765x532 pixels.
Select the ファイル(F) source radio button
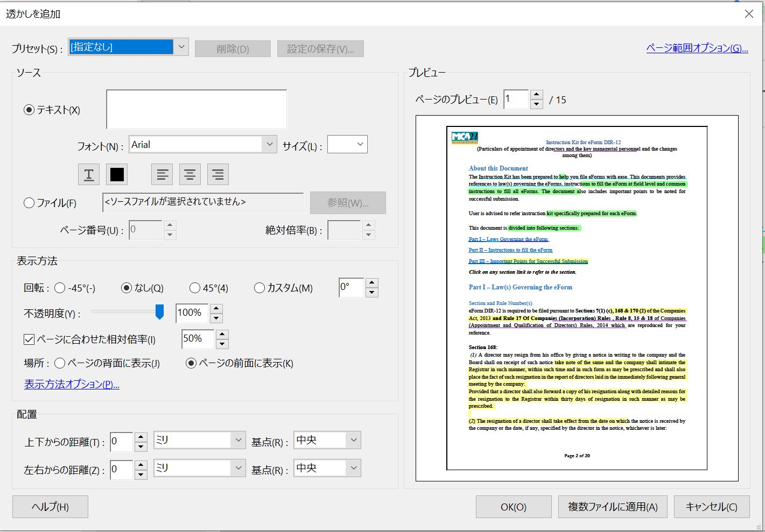[x=30, y=203]
